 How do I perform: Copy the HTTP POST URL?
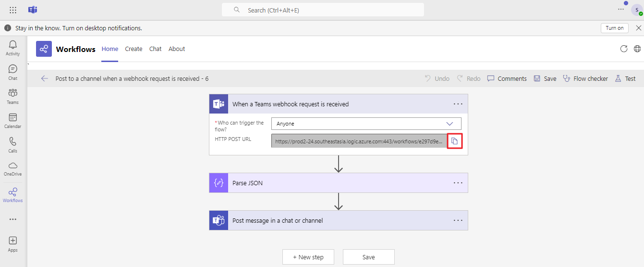click(454, 141)
